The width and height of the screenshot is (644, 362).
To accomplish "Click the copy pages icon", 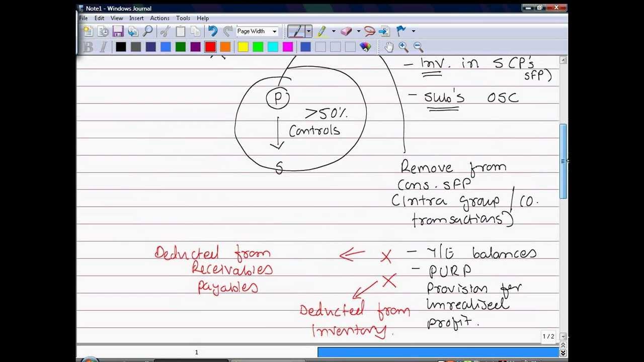I will click(x=195, y=31).
